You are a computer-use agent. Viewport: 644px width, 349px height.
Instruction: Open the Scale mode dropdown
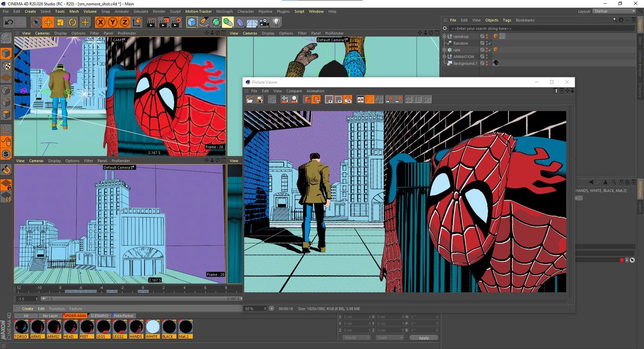pos(389,338)
